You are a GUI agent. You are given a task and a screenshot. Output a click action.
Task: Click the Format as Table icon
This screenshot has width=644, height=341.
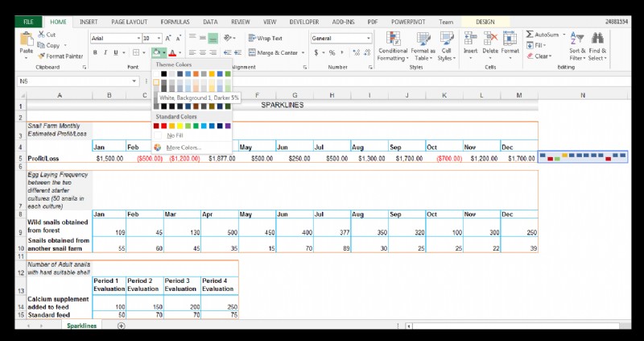point(423,40)
